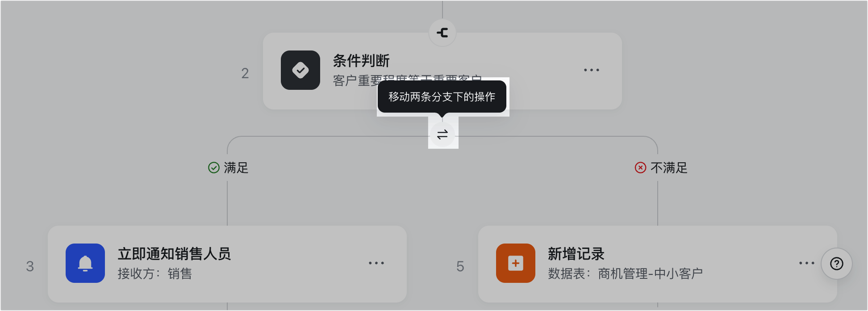Image resolution: width=868 pixels, height=311 pixels.
Task: Click the green check icon beside 满足
Action: coord(214,168)
